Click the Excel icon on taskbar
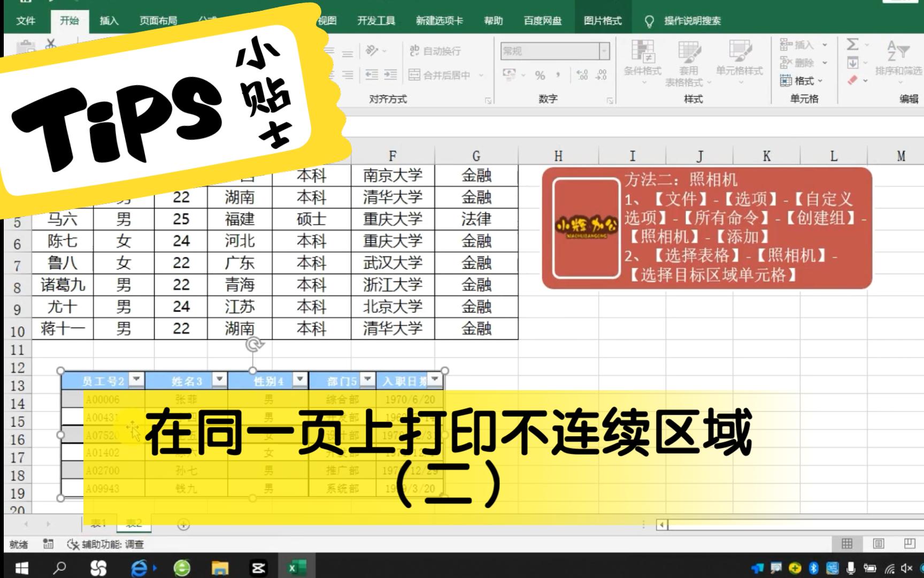 click(297, 567)
